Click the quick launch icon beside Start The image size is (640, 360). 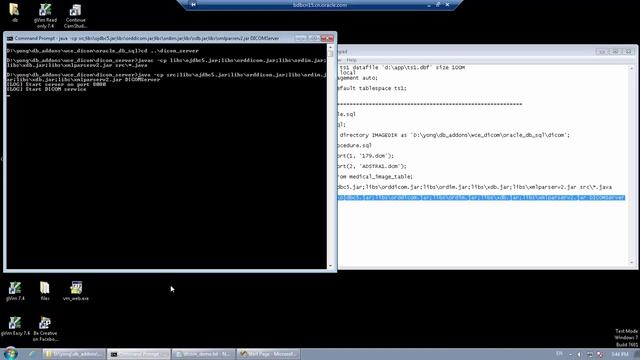[x=31, y=354]
